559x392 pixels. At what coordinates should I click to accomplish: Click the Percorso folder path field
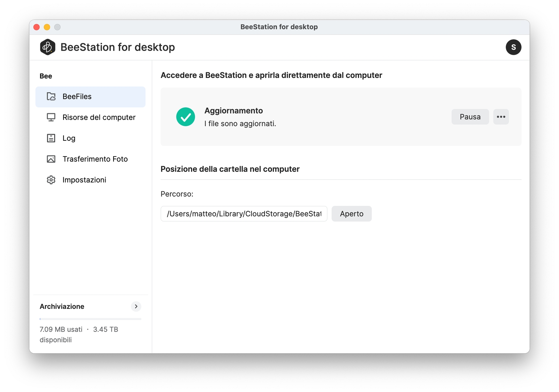point(244,214)
